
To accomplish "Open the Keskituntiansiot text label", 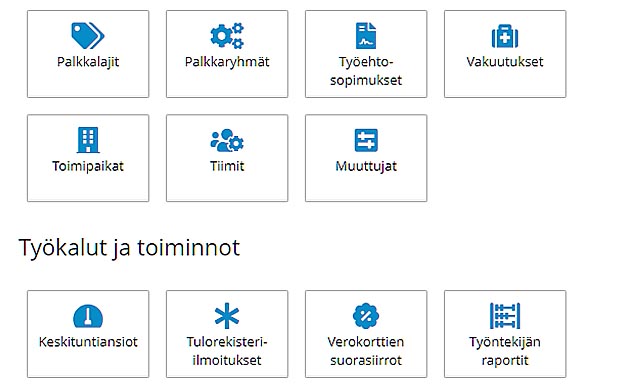I will coord(88,342).
